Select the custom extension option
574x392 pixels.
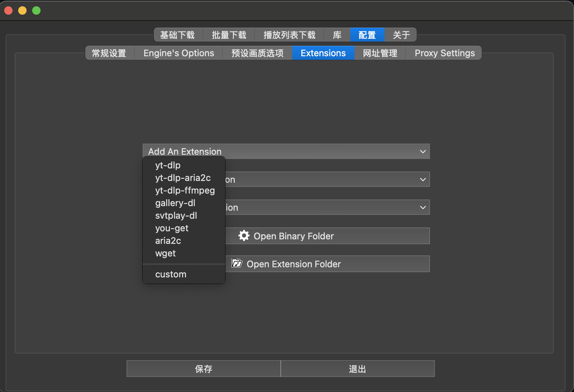[x=171, y=274]
